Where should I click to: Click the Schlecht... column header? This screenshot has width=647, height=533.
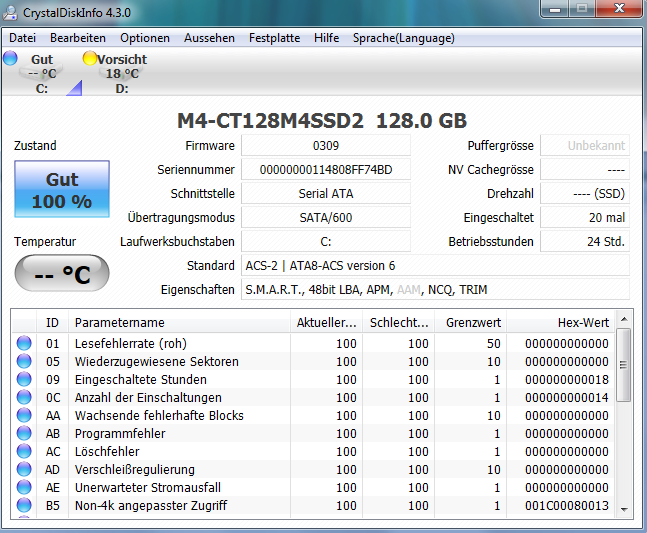[x=399, y=323]
